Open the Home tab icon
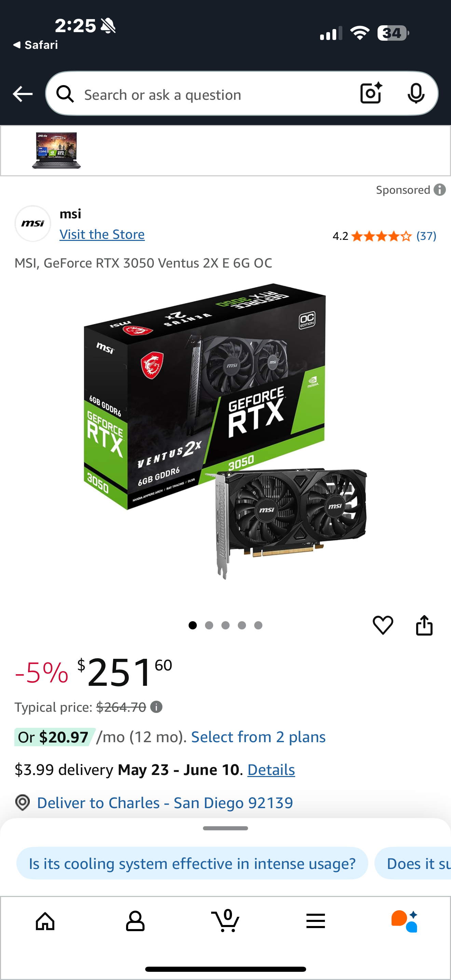This screenshot has width=451, height=980. pos(45,921)
